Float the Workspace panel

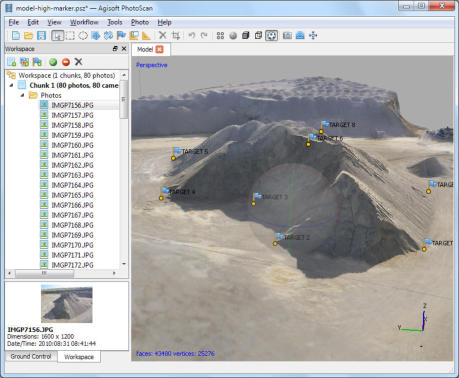coord(115,49)
